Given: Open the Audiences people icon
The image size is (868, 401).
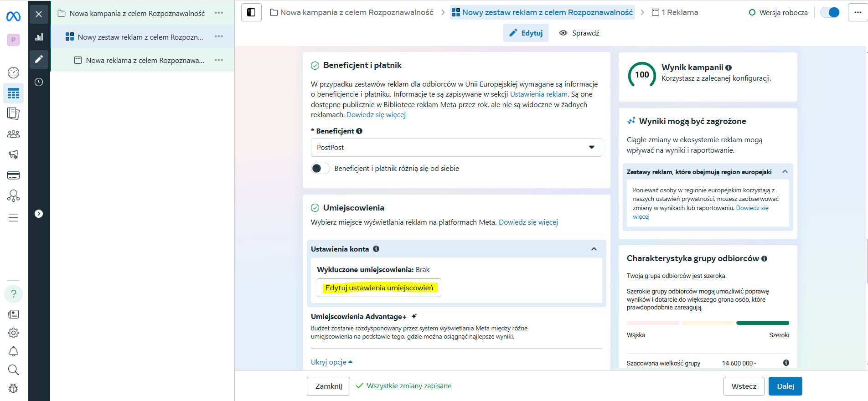Looking at the screenshot, I should 14,134.
